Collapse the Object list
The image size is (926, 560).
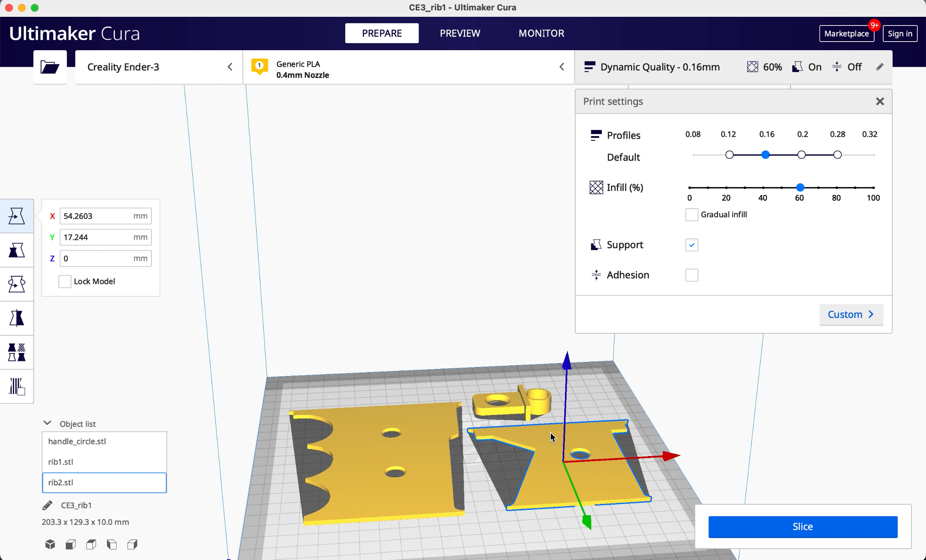(47, 423)
